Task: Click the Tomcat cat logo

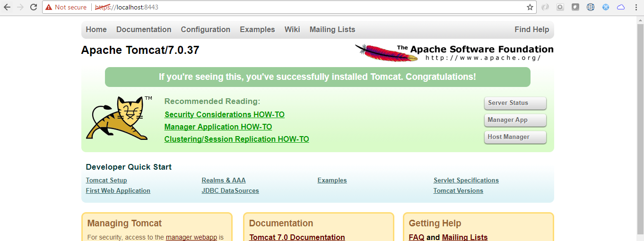Action: click(120, 118)
